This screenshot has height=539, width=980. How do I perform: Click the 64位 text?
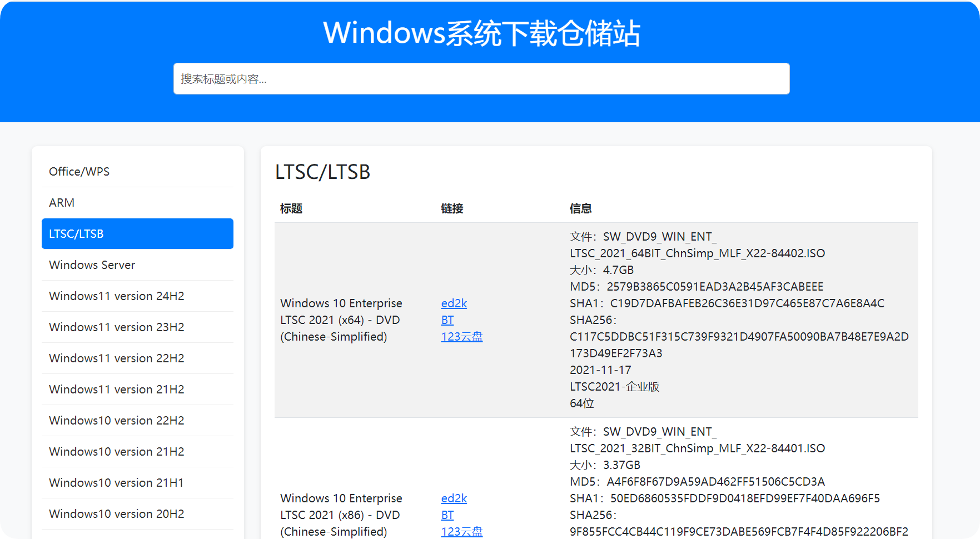pyautogui.click(x=582, y=403)
